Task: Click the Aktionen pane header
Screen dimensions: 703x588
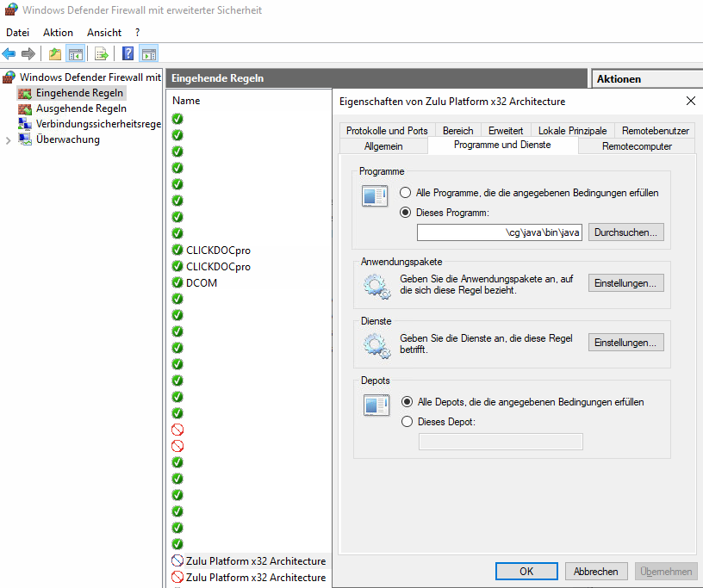Action: [x=647, y=79]
